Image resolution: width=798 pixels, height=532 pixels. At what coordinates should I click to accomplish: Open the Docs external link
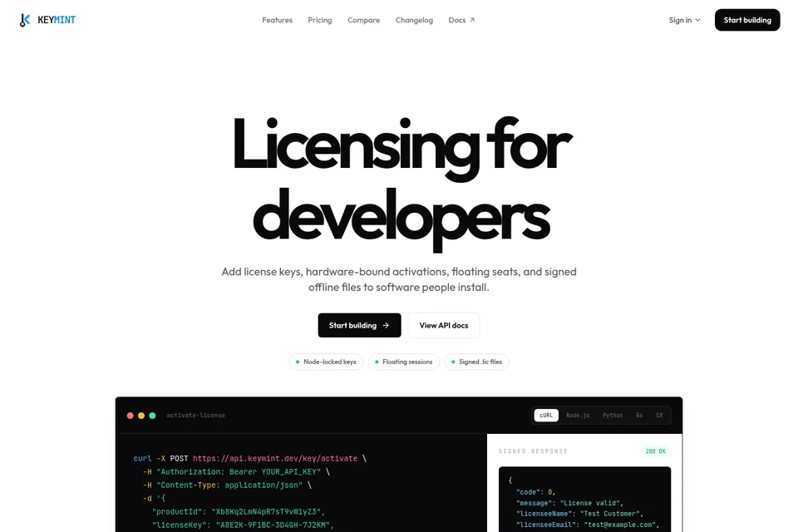click(461, 20)
